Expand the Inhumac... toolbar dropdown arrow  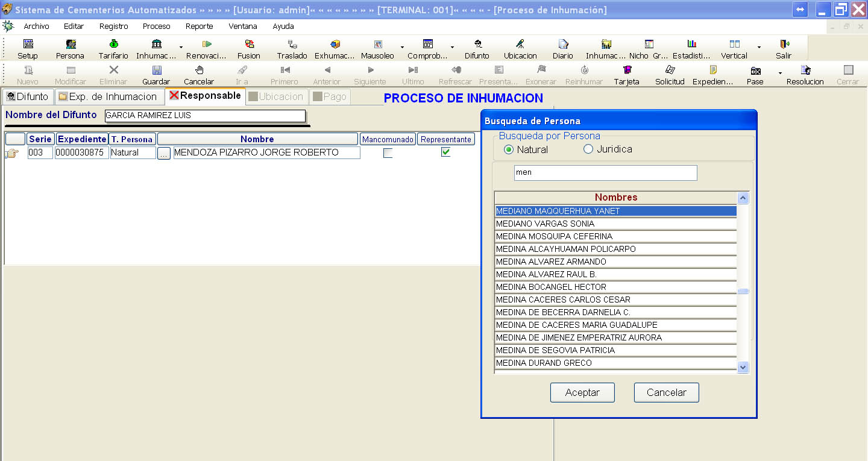(181, 48)
